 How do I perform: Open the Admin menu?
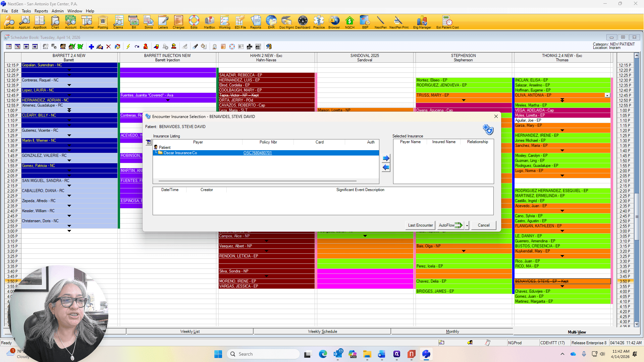click(x=57, y=11)
